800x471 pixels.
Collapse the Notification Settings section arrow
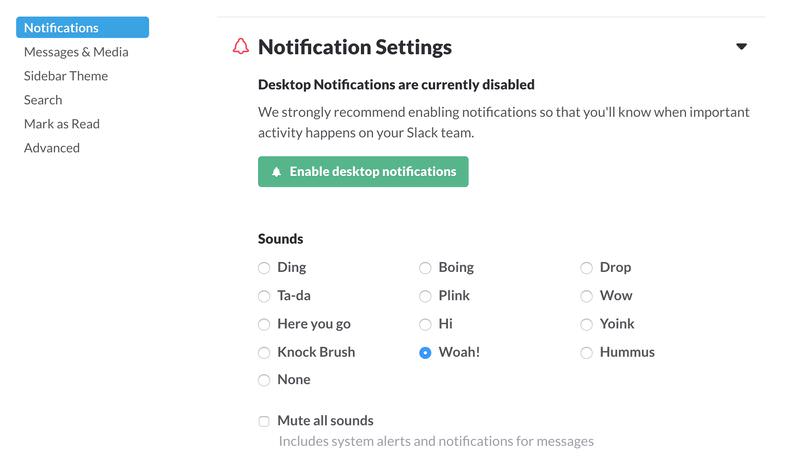741,47
